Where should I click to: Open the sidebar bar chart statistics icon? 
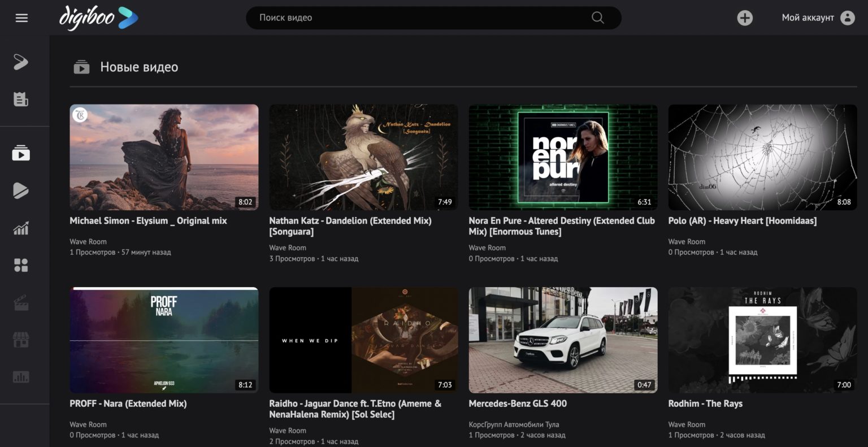pyautogui.click(x=21, y=377)
